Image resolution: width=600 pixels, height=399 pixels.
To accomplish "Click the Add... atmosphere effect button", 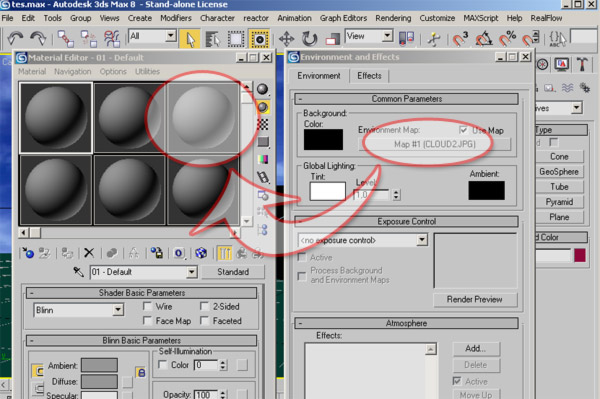I will click(476, 349).
